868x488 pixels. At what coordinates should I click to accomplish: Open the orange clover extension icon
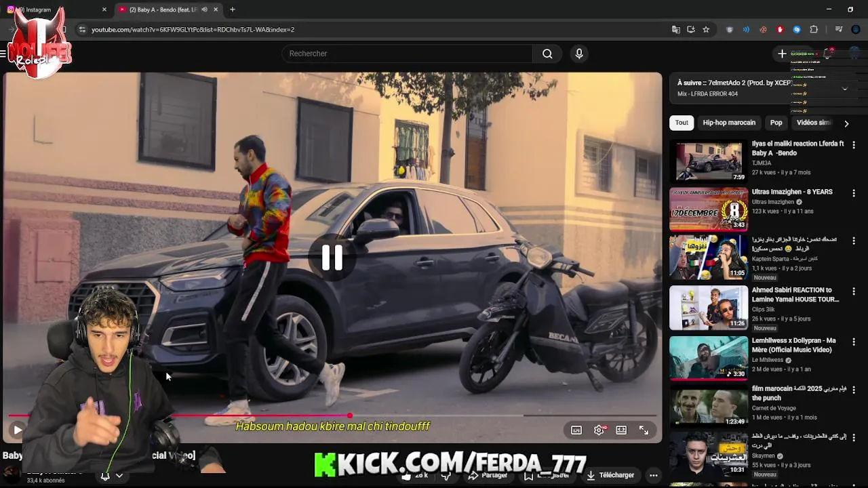763,30
